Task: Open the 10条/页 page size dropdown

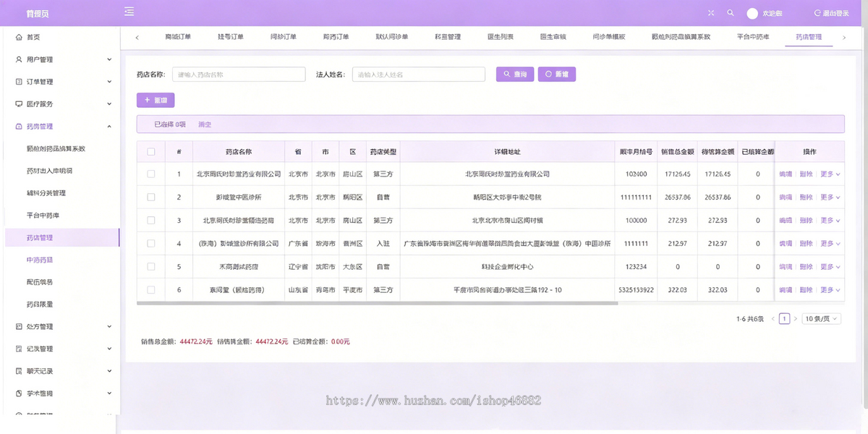Action: pos(822,318)
